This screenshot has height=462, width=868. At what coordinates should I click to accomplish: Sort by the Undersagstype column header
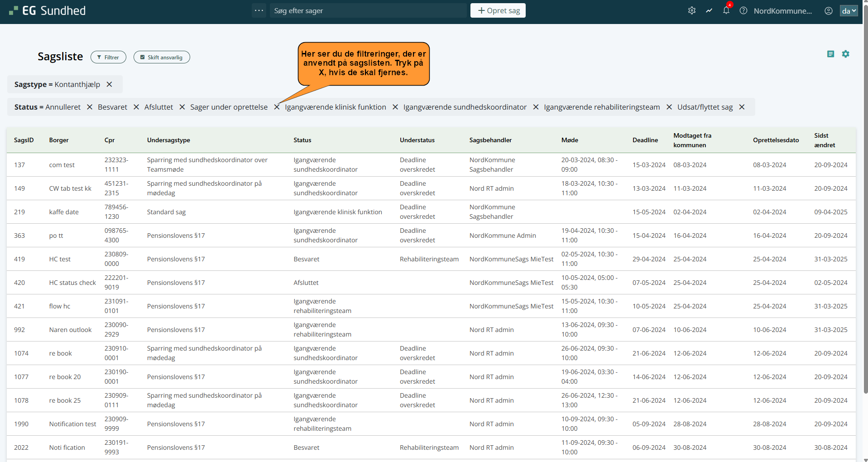(x=168, y=140)
